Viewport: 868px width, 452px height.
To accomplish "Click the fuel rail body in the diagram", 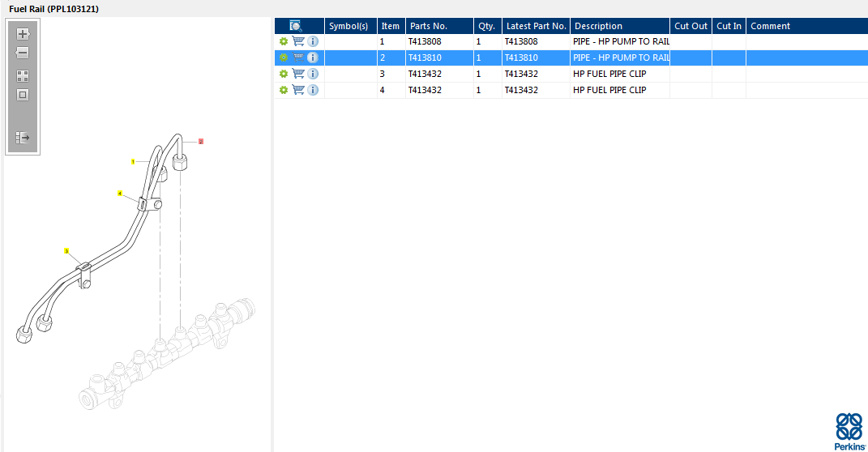I will 166,354.
